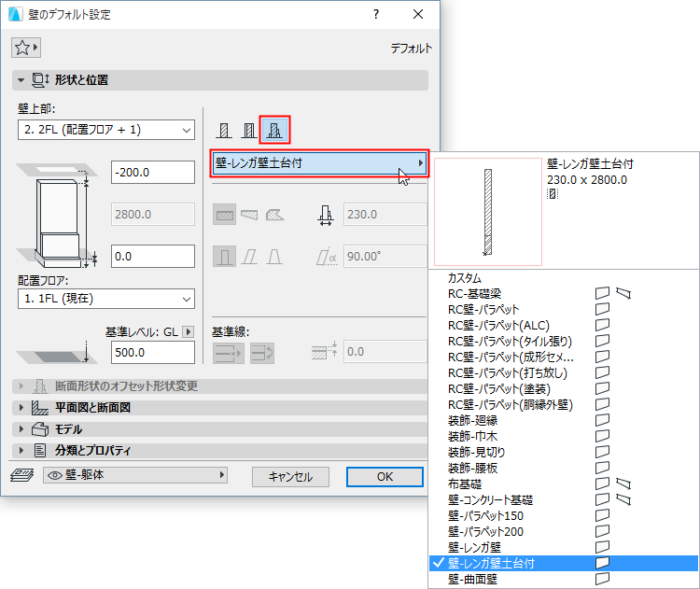
Task: Select checked 壁-レンガ壁土台付 profile
Action: coord(564,563)
